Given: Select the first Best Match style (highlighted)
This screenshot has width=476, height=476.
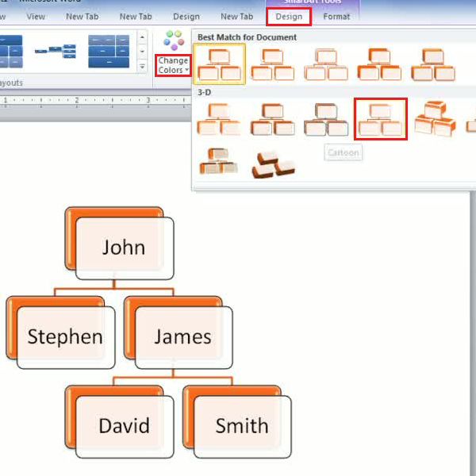Looking at the screenshot, I should pyautogui.click(x=219, y=64).
